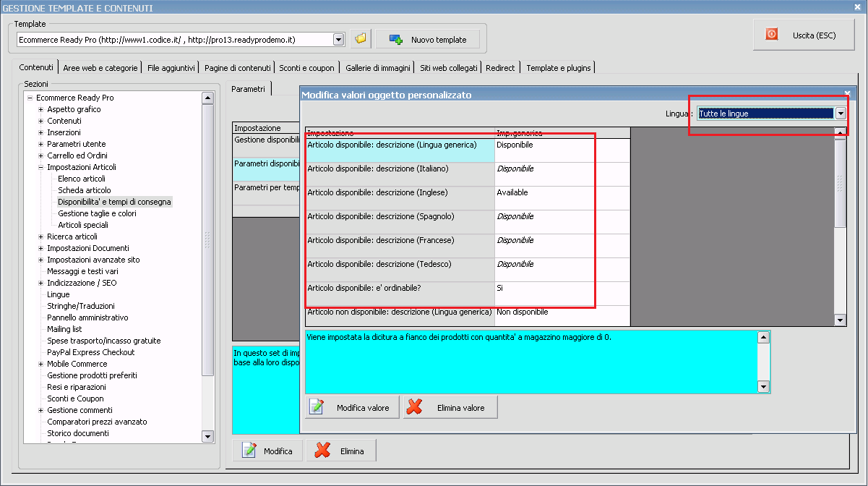Screen dimensions: 868x486
Task: Select Comparatori prezzi avanzato item
Action: pyautogui.click(x=97, y=422)
